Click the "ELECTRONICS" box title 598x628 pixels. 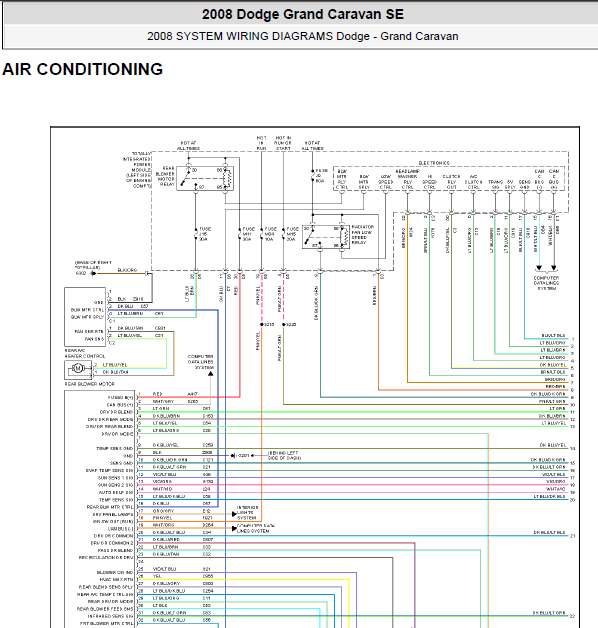pyautogui.click(x=434, y=163)
